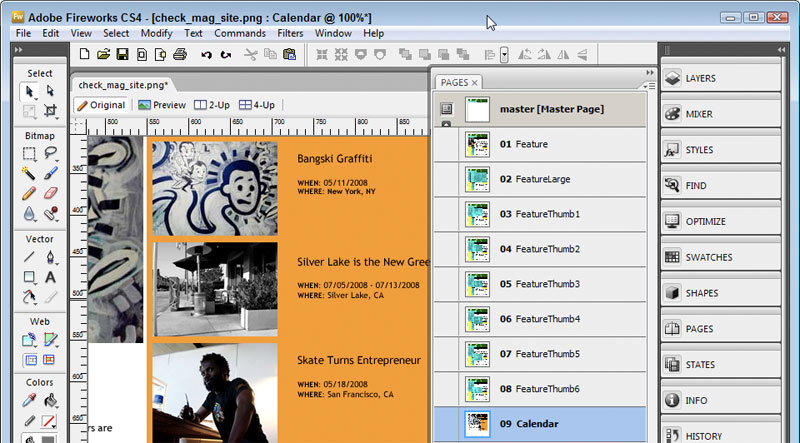Image resolution: width=800 pixels, height=443 pixels.
Task: Click the Save icon in toolbar
Action: (x=122, y=54)
